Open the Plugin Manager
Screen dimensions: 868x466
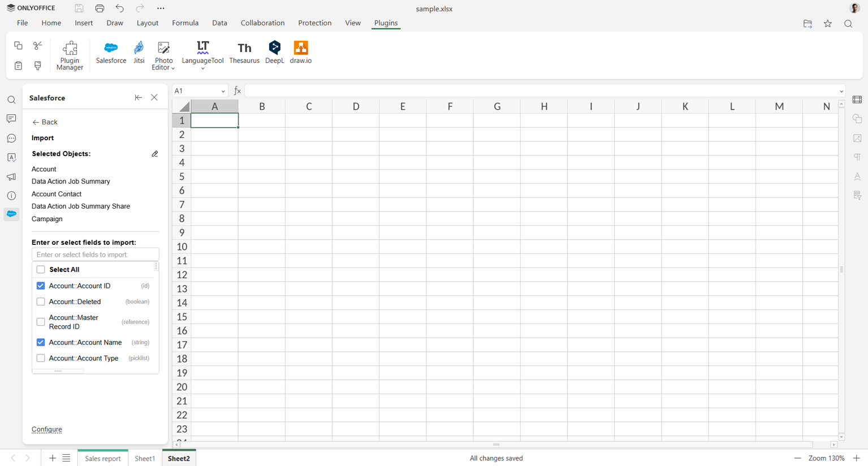[x=70, y=55]
